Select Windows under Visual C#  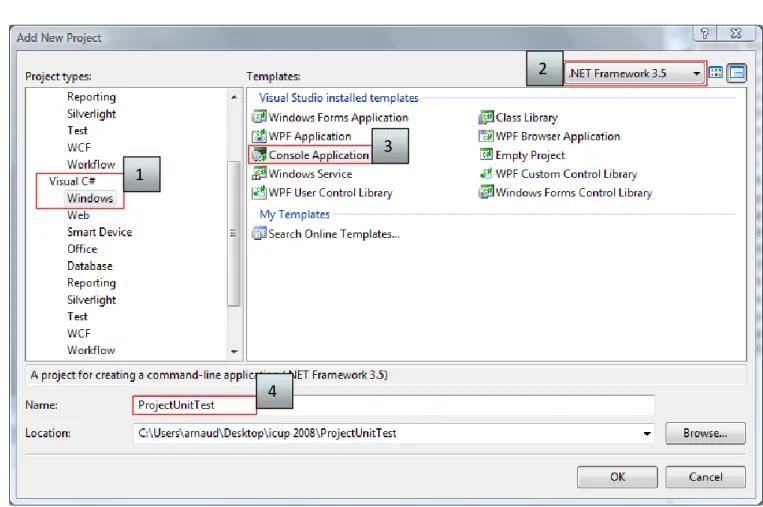coord(90,199)
